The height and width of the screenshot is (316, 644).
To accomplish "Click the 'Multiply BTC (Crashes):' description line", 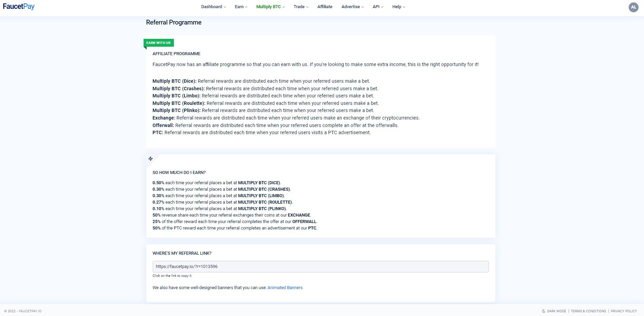I will click(265, 89).
